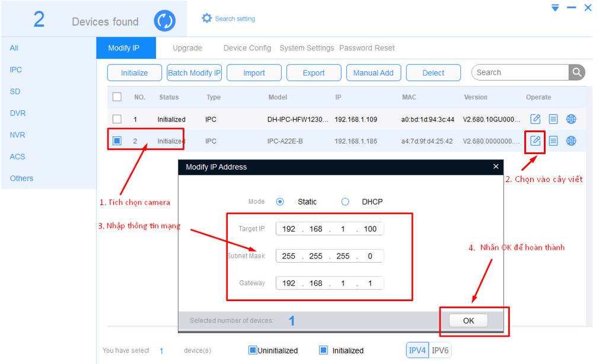Image resolution: width=599 pixels, height=364 pixels.
Task: Open the Device Config tab
Action: [x=247, y=48]
